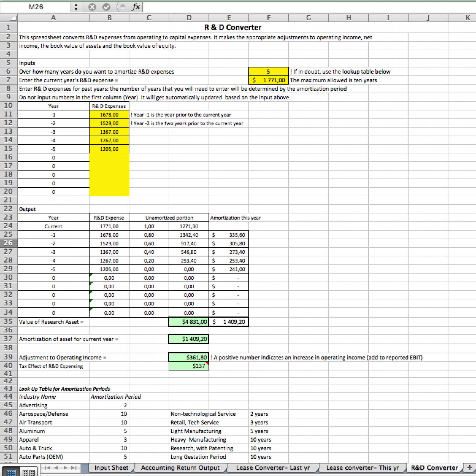Click the select-all corner triangle
The image size is (476, 476).
tap(9, 18)
